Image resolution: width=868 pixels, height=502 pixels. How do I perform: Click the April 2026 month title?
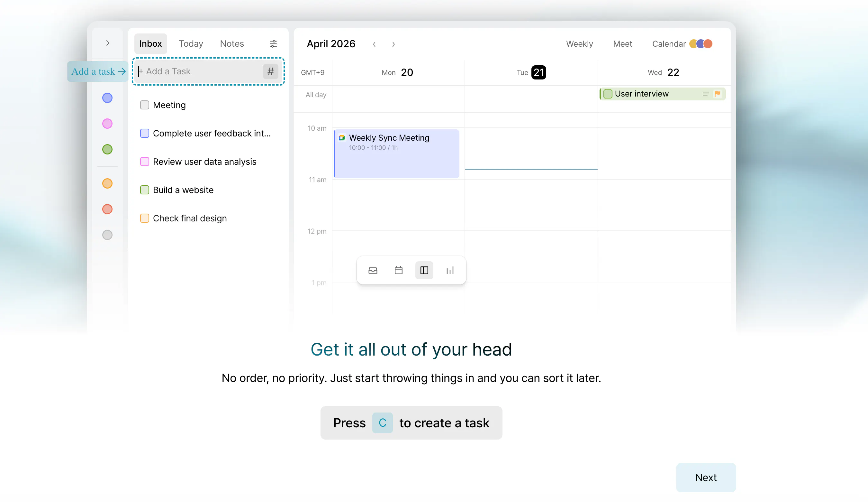331,44
